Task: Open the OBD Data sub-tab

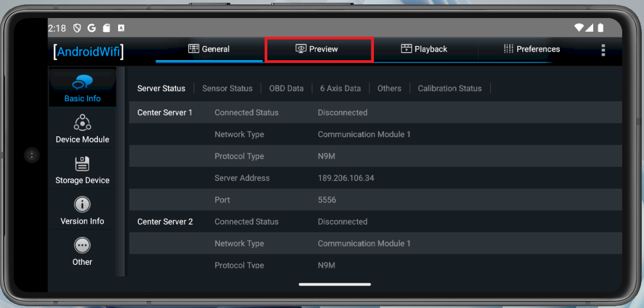Action: 286,89
